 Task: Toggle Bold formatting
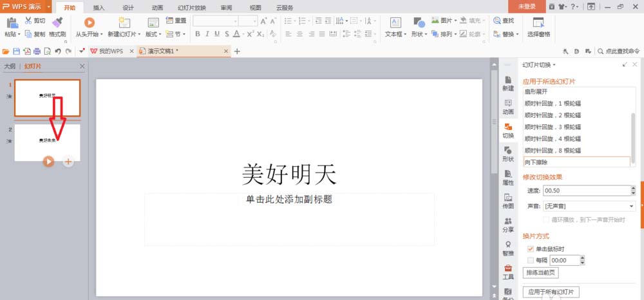(x=198, y=34)
